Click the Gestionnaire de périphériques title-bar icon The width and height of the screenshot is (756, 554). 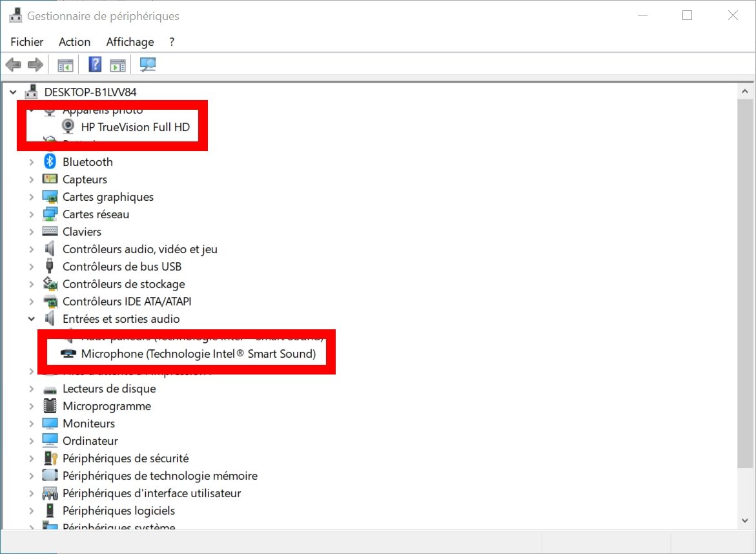click(x=15, y=15)
